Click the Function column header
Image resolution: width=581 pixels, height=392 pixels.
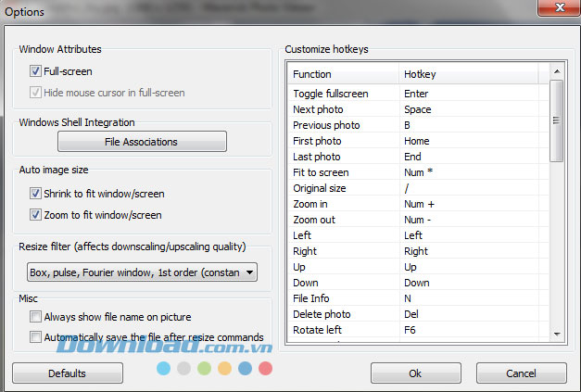click(343, 74)
